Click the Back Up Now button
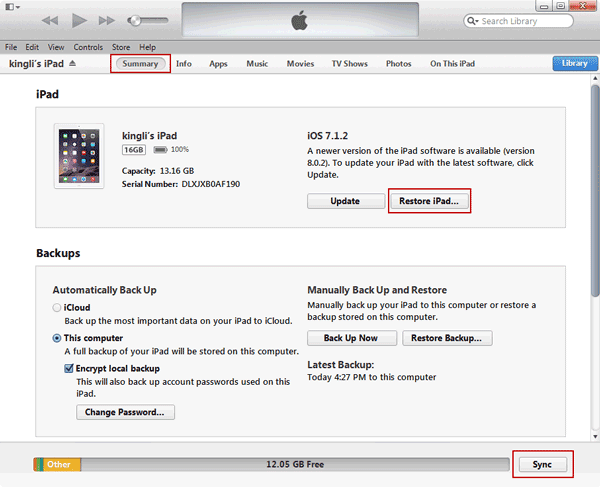This screenshot has height=487, width=600. tap(352, 338)
